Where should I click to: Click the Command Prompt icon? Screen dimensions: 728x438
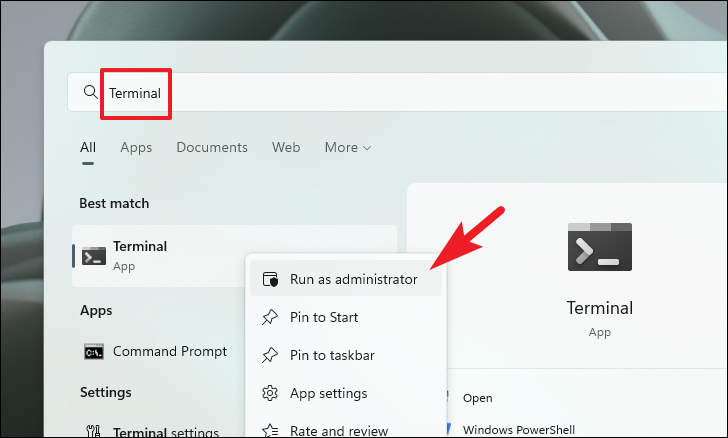pyautogui.click(x=94, y=352)
